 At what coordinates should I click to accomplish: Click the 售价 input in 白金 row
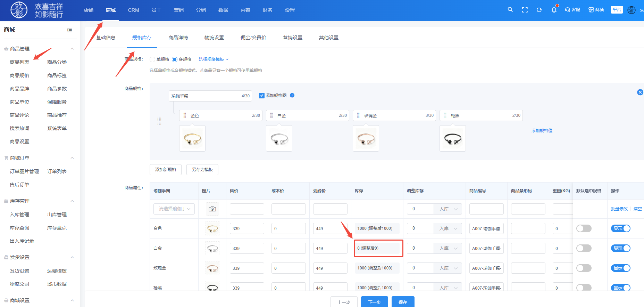coord(247,248)
